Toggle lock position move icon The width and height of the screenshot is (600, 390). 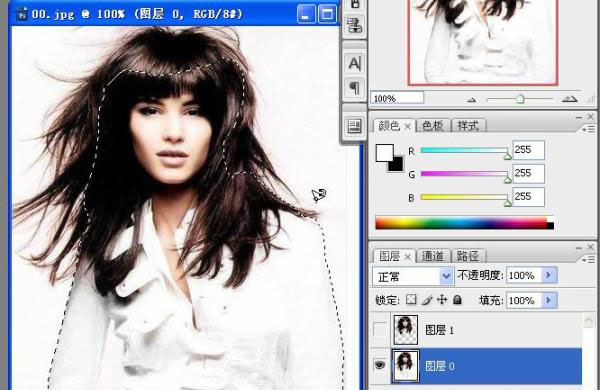(x=442, y=299)
